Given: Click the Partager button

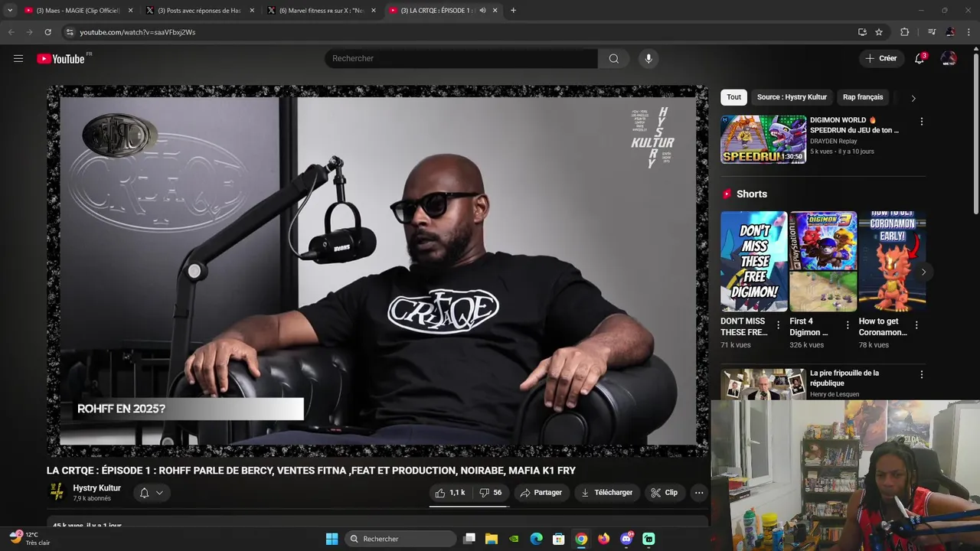Looking at the screenshot, I should click(x=541, y=493).
